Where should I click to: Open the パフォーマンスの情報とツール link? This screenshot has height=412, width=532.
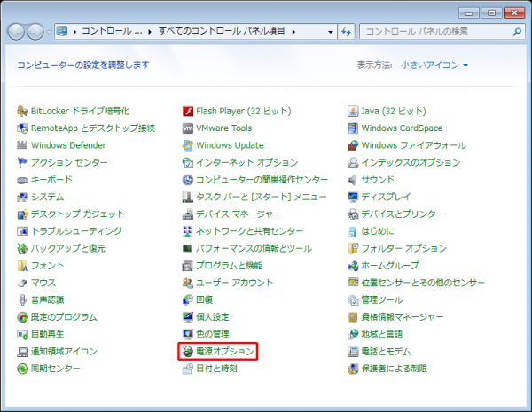click(x=254, y=248)
